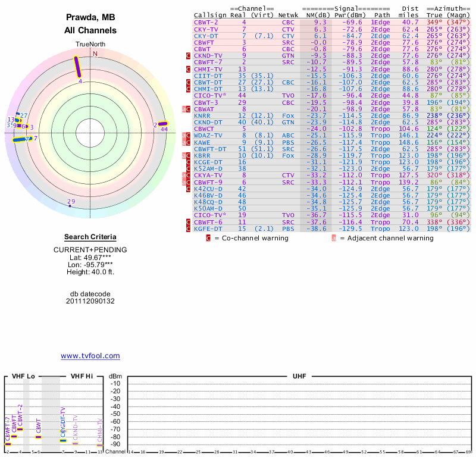This screenshot has height=457, width=476.
Task: Select the CBWT-2 callsign row
Action: point(206,21)
